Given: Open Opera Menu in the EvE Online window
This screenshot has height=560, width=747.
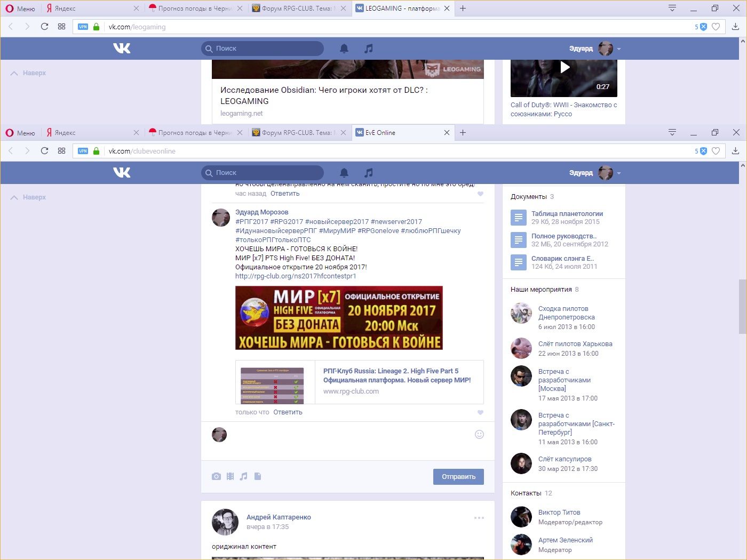Looking at the screenshot, I should pos(20,133).
